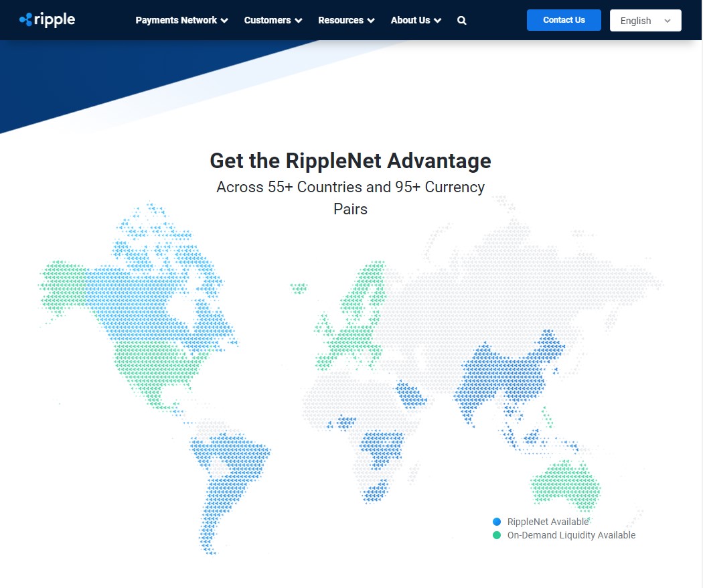Screen dimensions: 703x588
Task: Expand the Payments Network dropdown arrow
Action: (x=224, y=20)
